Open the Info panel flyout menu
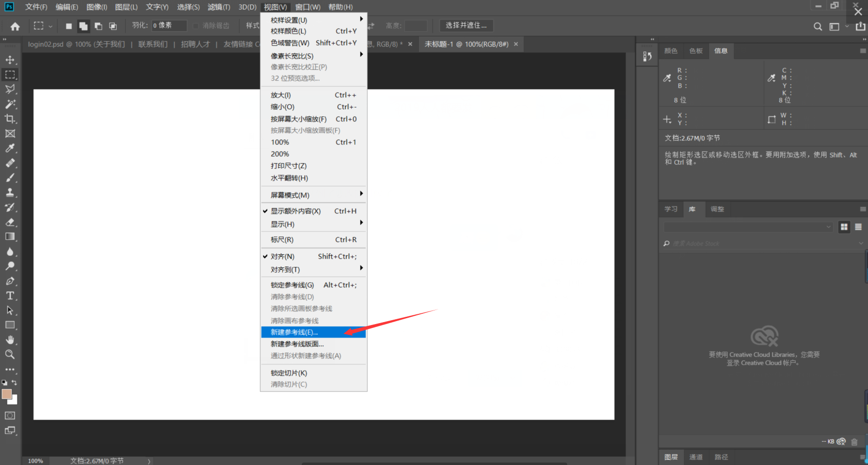The width and height of the screenshot is (868, 465). click(x=863, y=51)
